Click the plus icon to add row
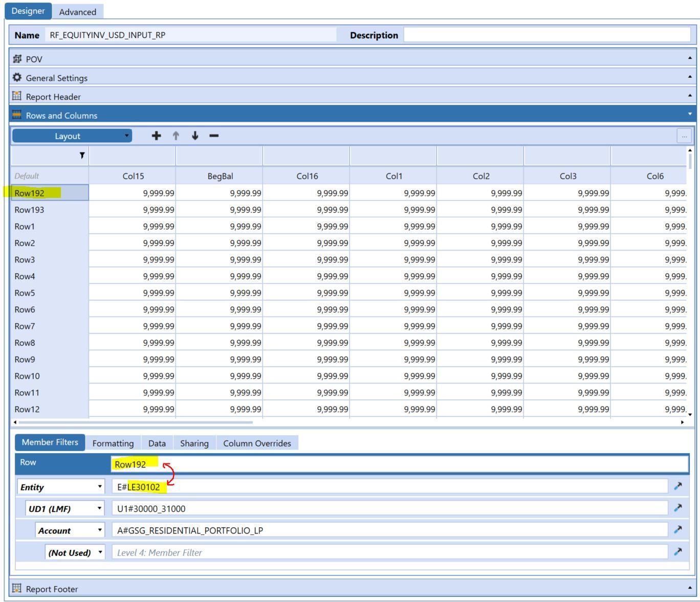This screenshot has height=602, width=700. pyautogui.click(x=157, y=136)
